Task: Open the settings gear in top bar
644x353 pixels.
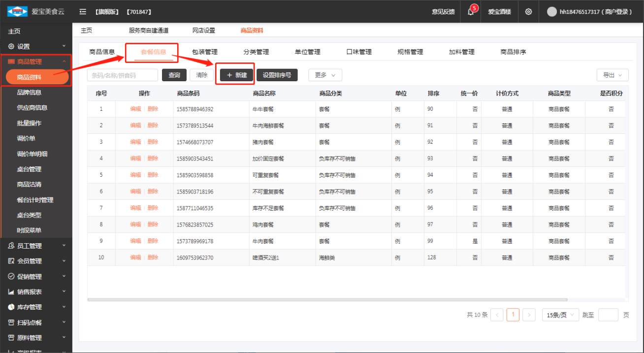Action: pos(528,12)
